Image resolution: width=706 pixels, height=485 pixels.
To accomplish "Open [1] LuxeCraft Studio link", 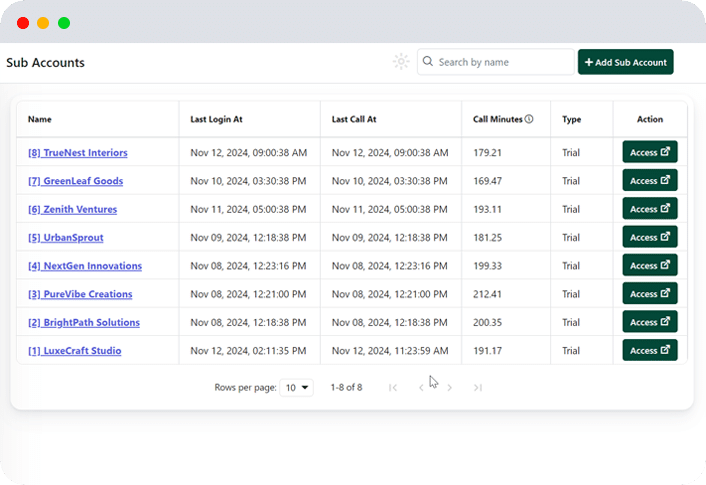I will [x=75, y=351].
